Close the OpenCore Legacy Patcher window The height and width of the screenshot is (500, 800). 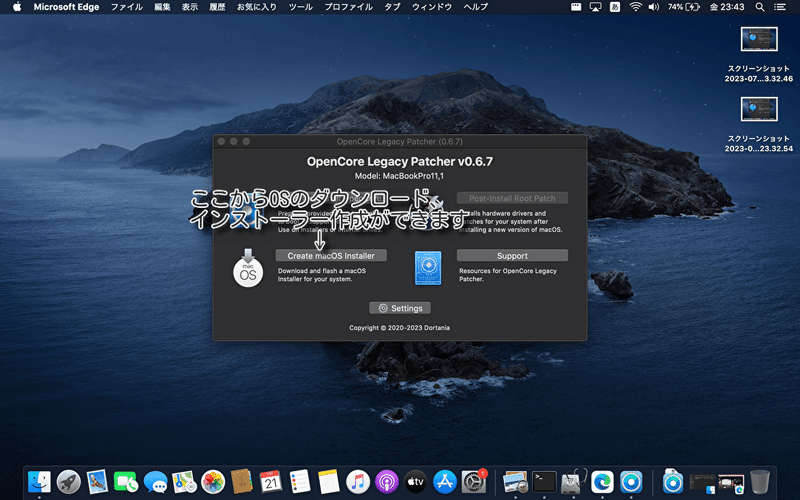click(221, 141)
